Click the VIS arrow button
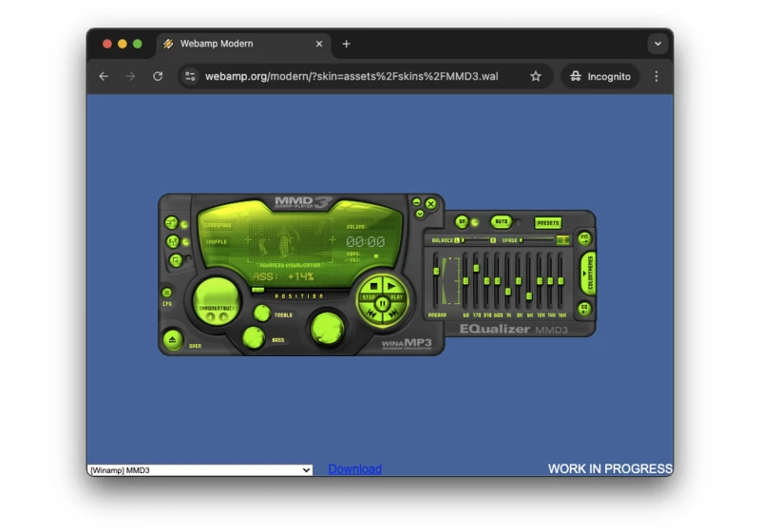 (584, 238)
